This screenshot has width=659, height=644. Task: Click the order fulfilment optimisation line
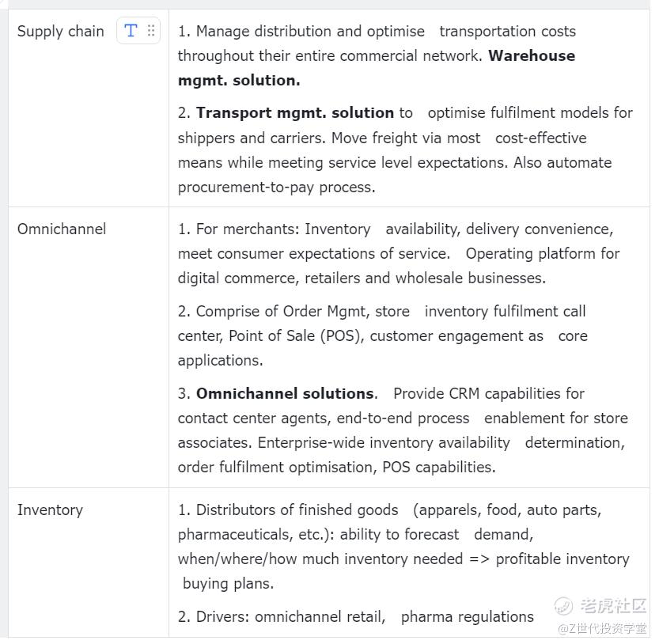336,468
